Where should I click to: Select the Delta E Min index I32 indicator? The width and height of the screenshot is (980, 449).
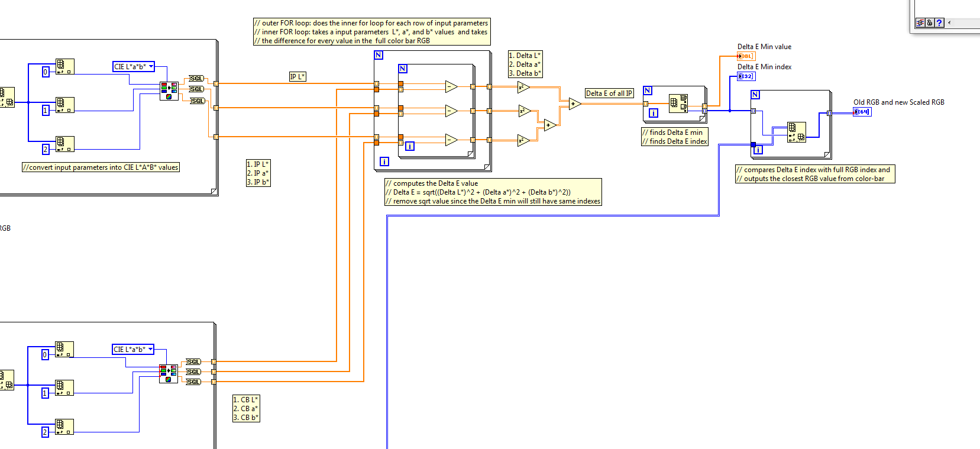[746, 76]
